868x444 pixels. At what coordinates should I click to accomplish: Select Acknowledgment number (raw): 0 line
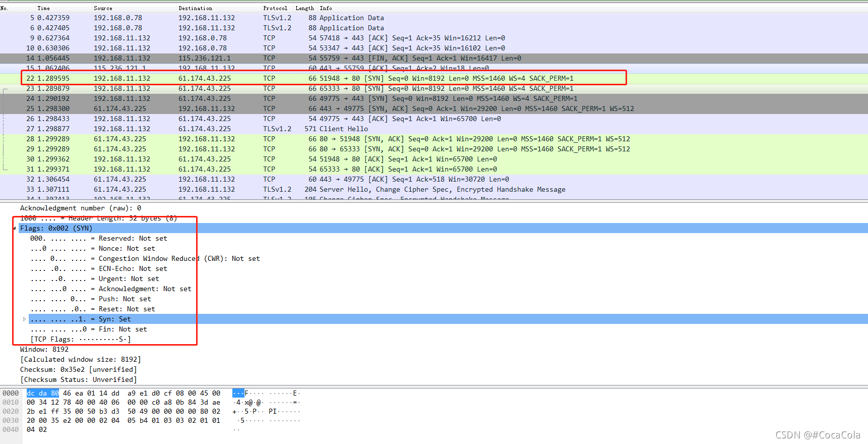click(x=81, y=208)
